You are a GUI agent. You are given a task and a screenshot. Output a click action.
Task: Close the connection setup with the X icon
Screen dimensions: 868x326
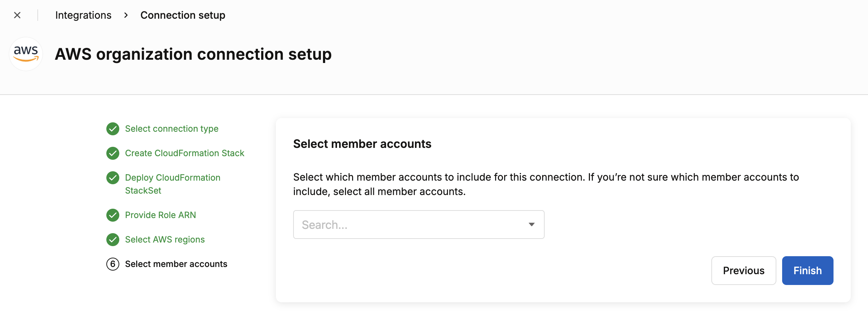click(17, 15)
